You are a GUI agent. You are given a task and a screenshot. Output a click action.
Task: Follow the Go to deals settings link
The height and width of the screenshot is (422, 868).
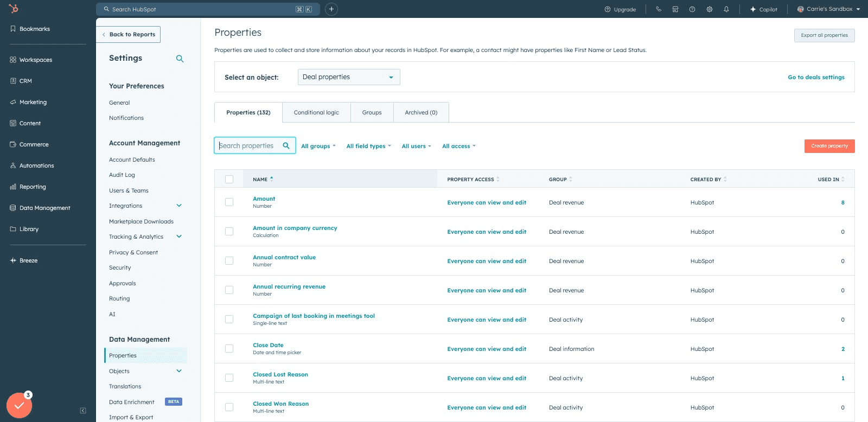click(x=816, y=77)
